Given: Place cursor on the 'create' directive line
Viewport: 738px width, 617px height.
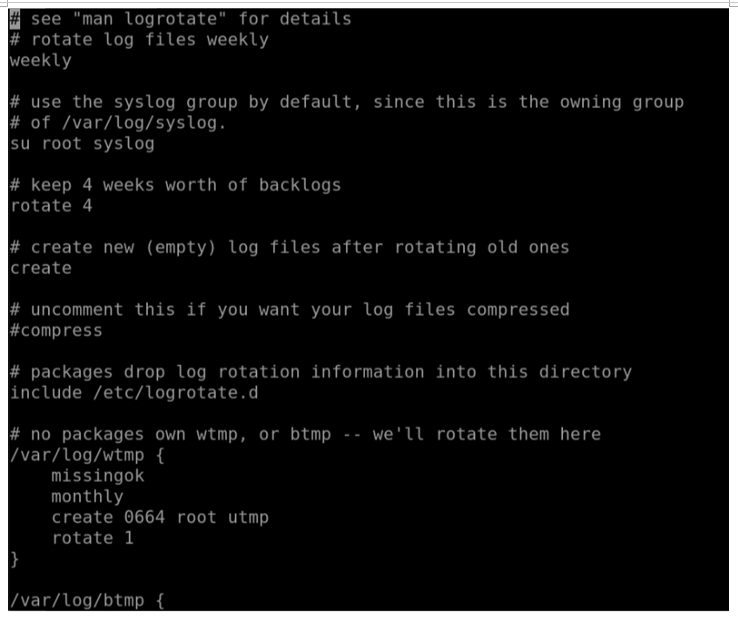Looking at the screenshot, I should tap(41, 268).
